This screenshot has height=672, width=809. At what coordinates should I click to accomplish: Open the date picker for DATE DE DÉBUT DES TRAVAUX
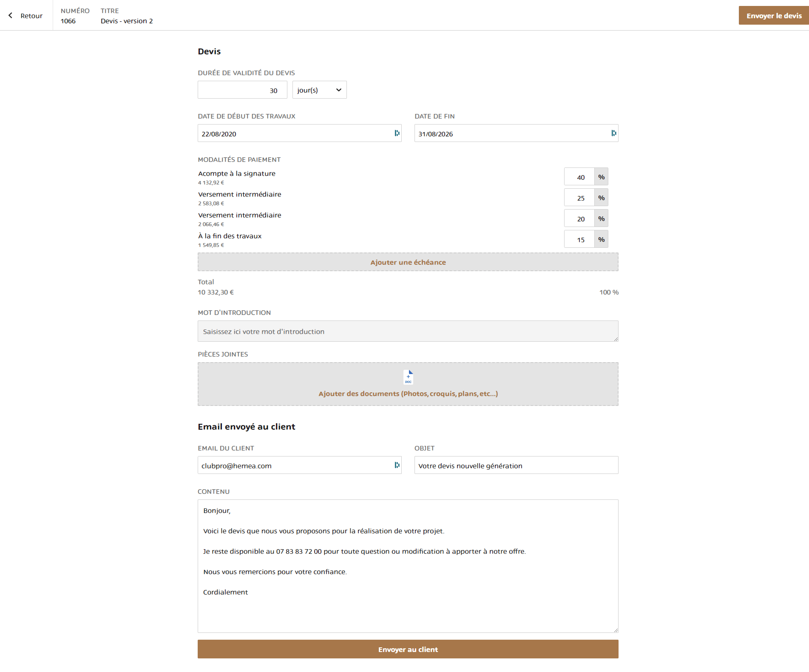[397, 133]
